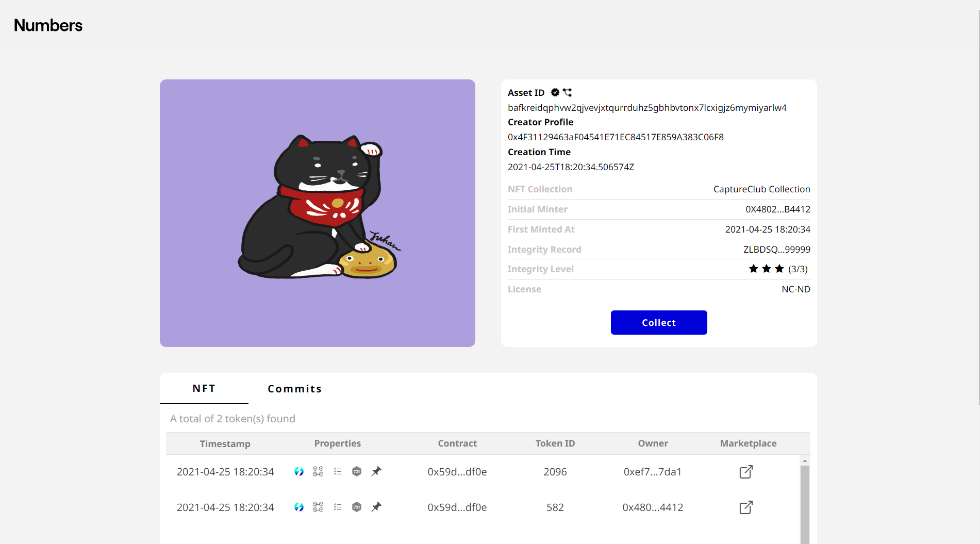This screenshot has width=980, height=544.
Task: Click the Properties column header
Action: [338, 443]
